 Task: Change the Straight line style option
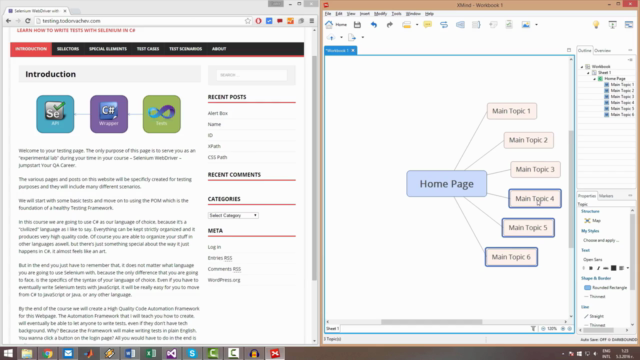(594, 316)
